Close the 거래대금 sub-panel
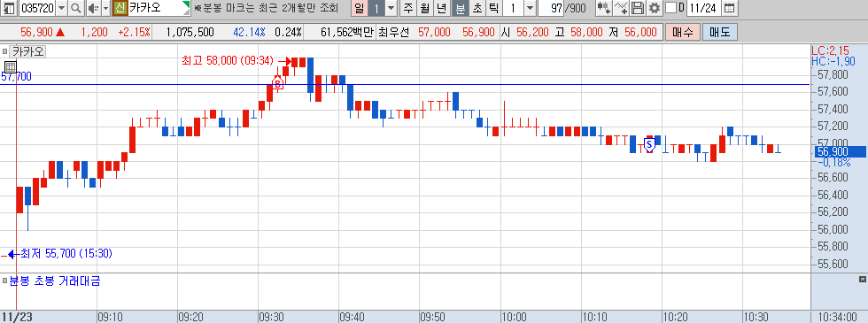 coord(863,279)
